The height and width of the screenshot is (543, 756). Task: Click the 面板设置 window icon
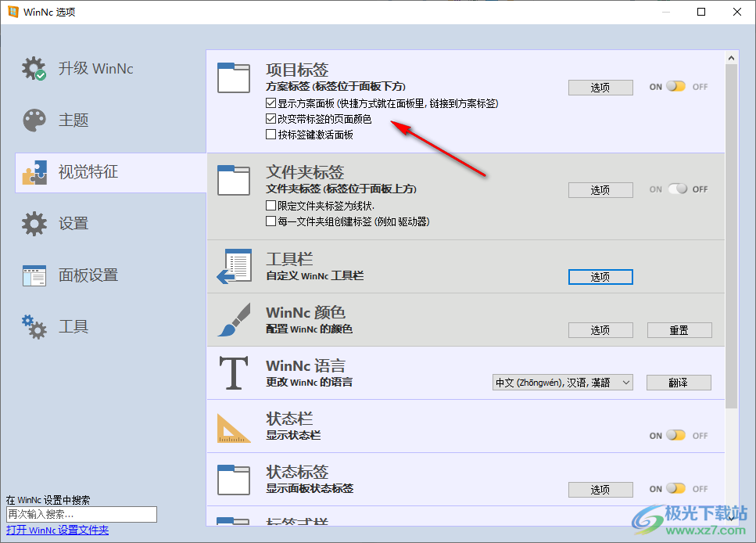[34, 275]
